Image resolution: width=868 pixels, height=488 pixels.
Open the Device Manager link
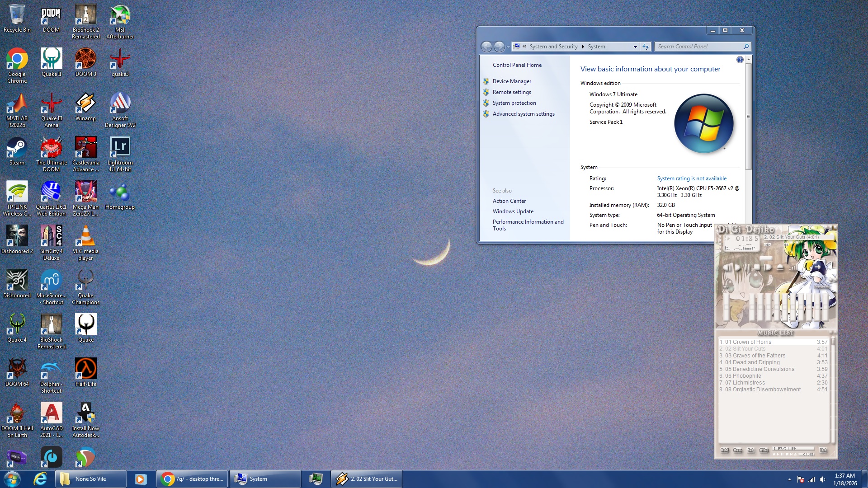point(512,81)
